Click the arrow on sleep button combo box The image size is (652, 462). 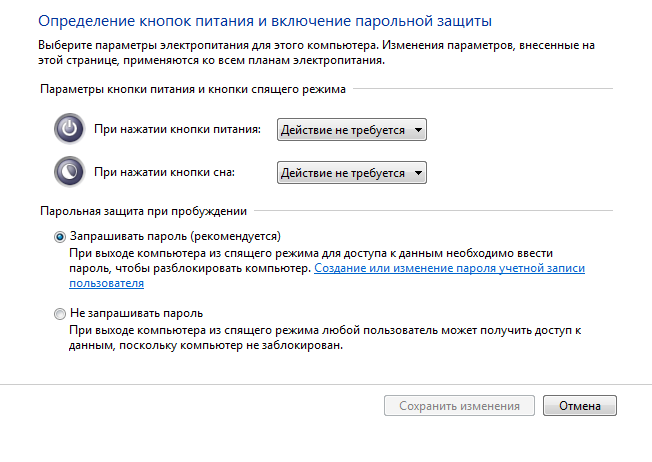click(x=418, y=173)
